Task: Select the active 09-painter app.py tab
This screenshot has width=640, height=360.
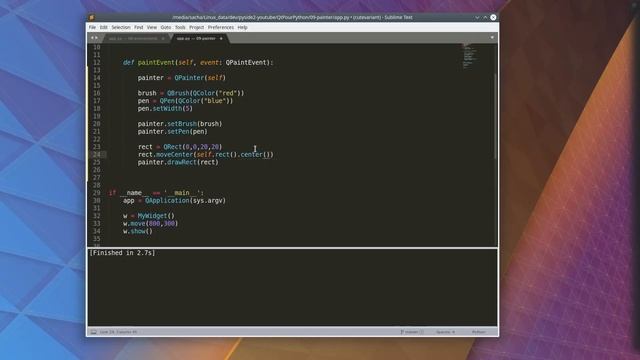Action: (x=197, y=38)
